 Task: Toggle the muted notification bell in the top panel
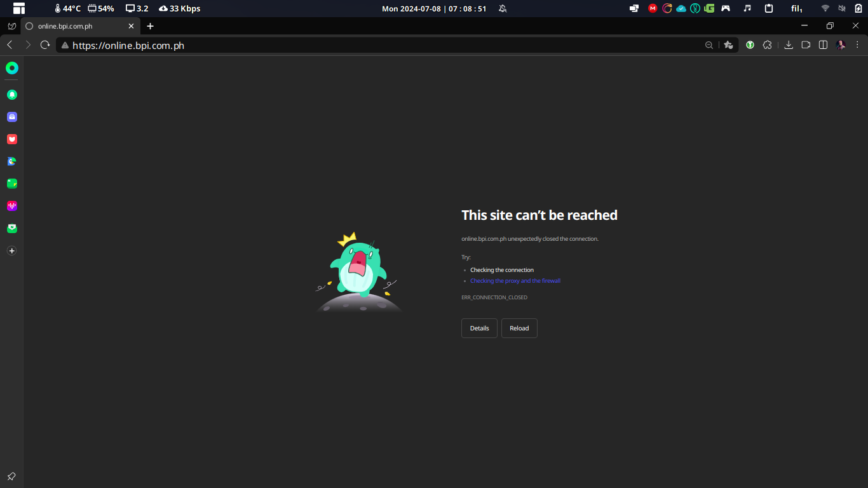click(x=503, y=8)
